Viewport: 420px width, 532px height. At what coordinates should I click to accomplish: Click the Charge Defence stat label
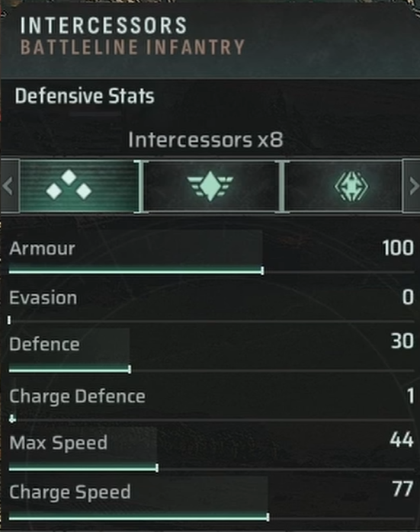click(77, 396)
